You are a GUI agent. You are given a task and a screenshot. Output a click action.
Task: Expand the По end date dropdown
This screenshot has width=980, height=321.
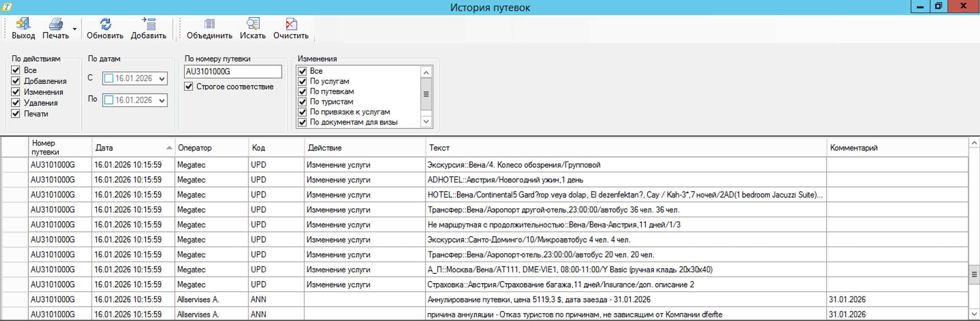162,101
